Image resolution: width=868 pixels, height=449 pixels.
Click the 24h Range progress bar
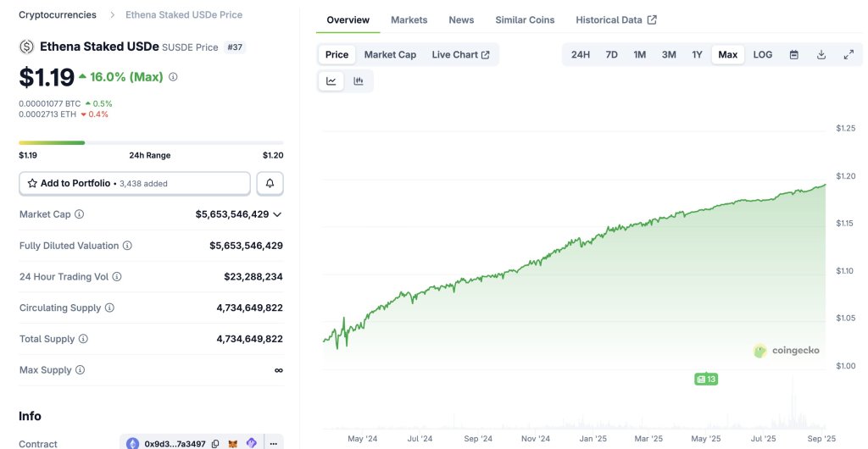[151, 142]
